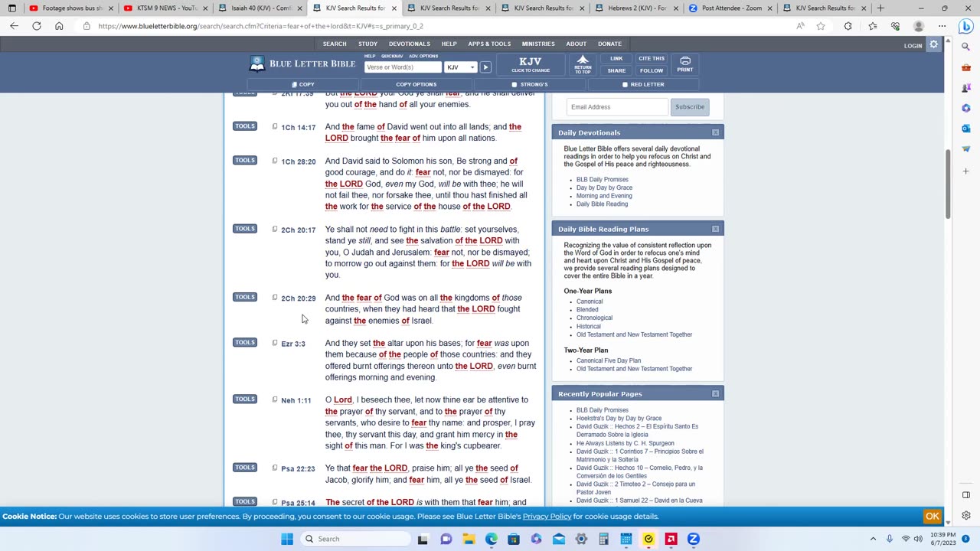This screenshot has width=980, height=551.
Task: Open TOOLS for 2Ch 20:29
Action: pyautogui.click(x=245, y=297)
